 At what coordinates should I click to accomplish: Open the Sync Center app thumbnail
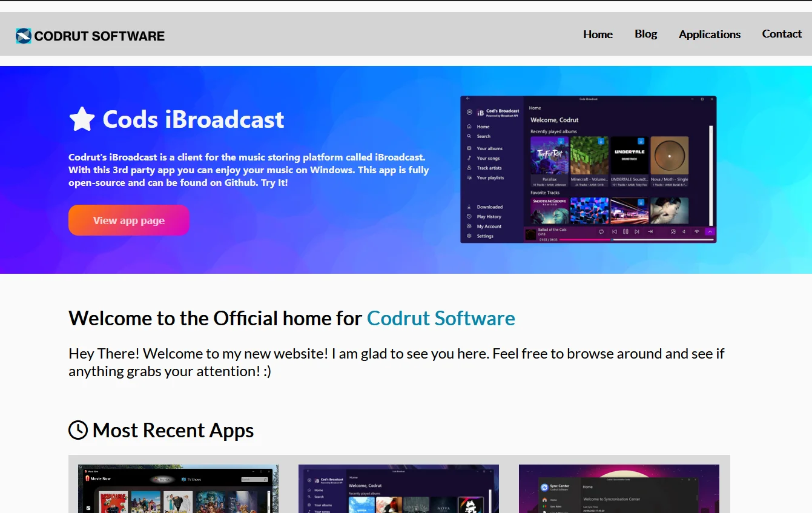[x=619, y=489]
